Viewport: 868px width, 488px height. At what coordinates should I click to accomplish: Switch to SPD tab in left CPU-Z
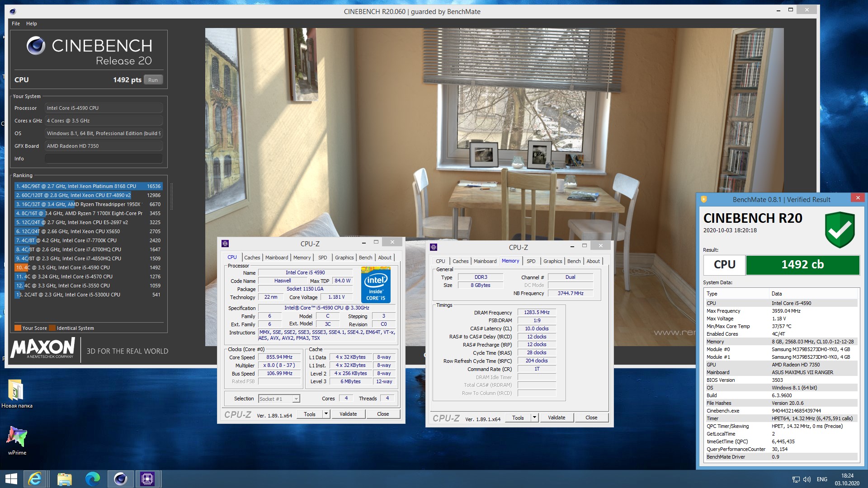[x=322, y=258]
